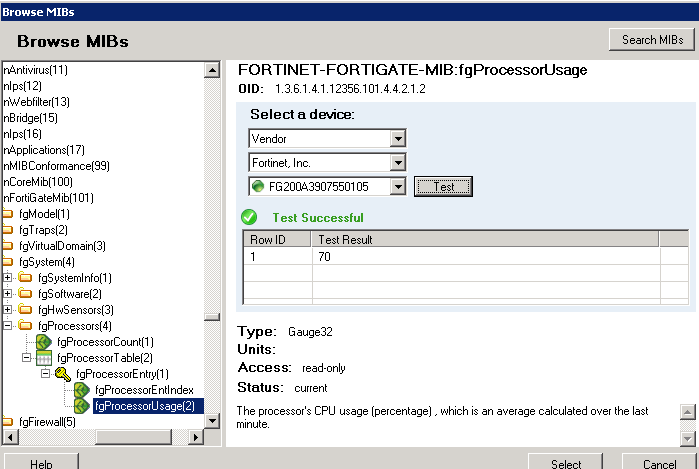
Task: Select nIps(12) in the tree
Action: pyautogui.click(x=22, y=86)
